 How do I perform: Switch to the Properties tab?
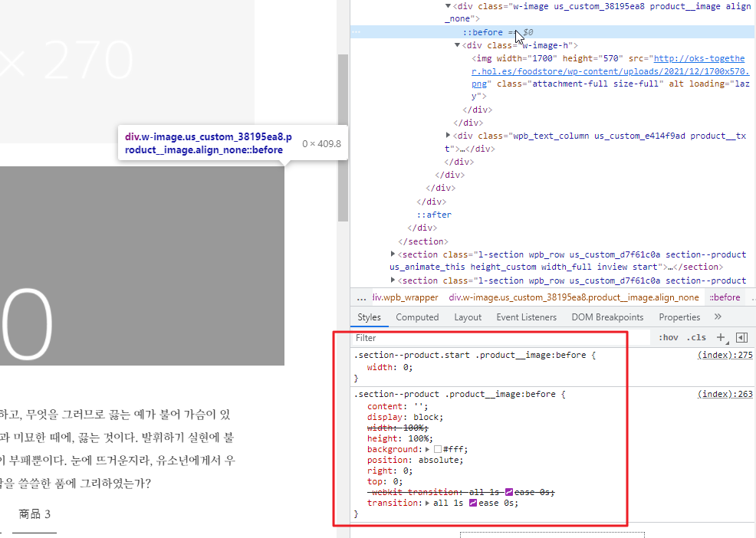click(x=679, y=317)
